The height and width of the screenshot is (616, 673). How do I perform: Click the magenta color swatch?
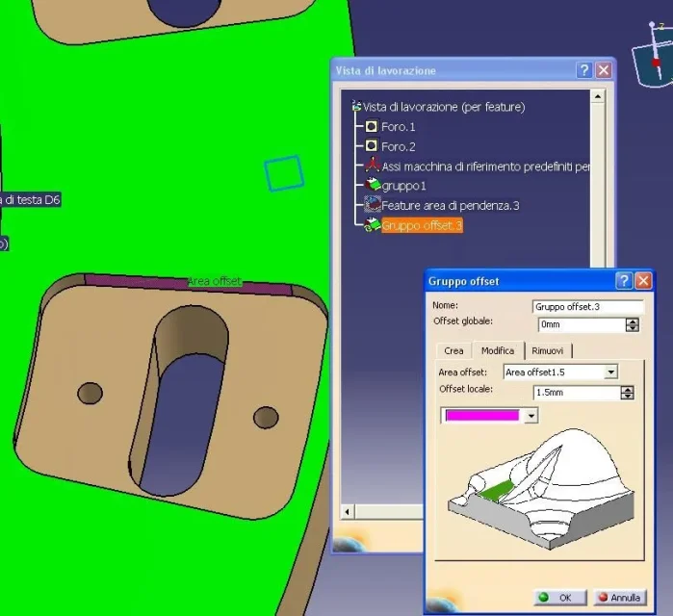tap(481, 416)
